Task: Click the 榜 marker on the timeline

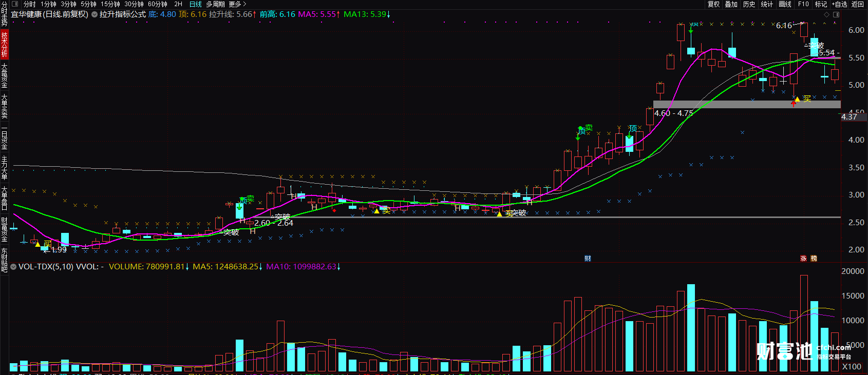Action: click(814, 259)
